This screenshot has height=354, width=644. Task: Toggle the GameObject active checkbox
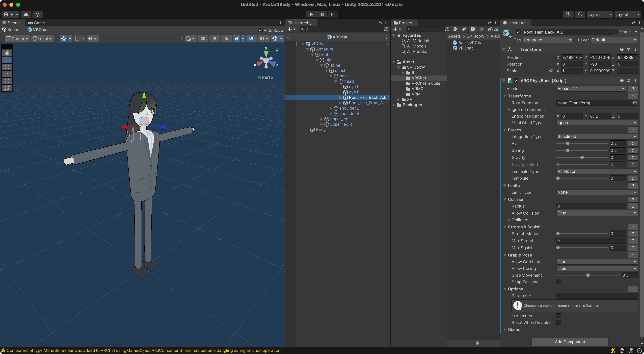(519, 32)
